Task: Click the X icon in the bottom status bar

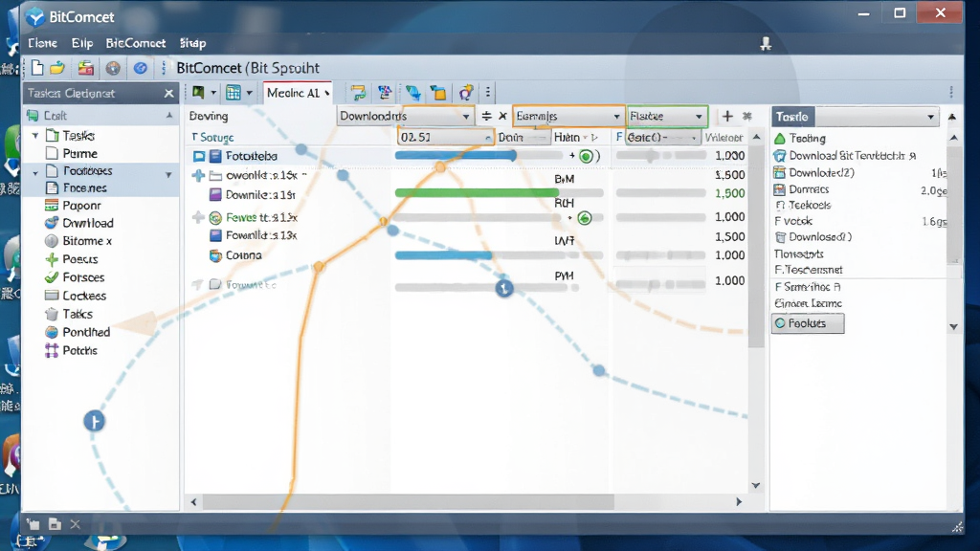Action: (75, 524)
